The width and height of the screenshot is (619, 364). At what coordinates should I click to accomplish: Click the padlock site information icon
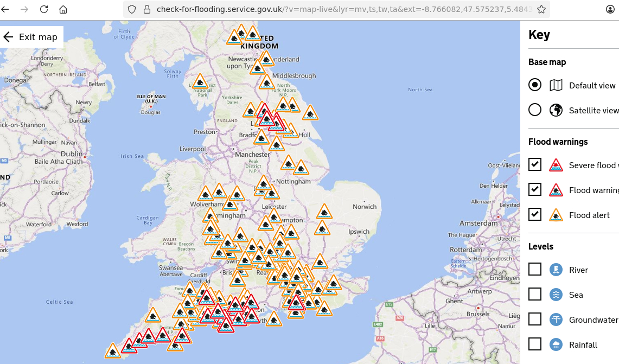click(146, 9)
